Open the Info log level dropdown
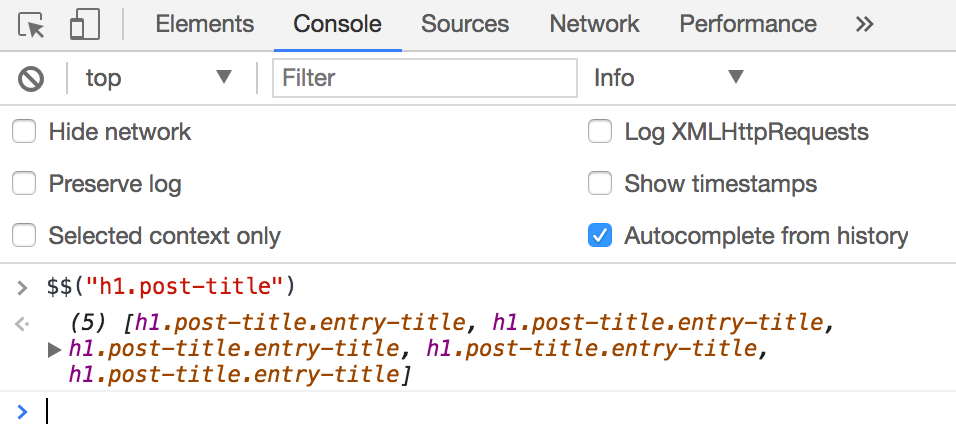Screen dimensions: 956x442 coord(668,78)
